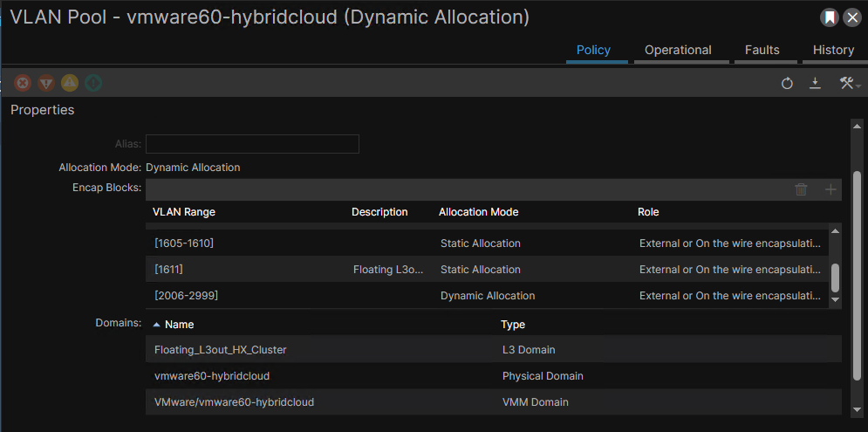
Task: Switch to the Policy tab
Action: [593, 50]
